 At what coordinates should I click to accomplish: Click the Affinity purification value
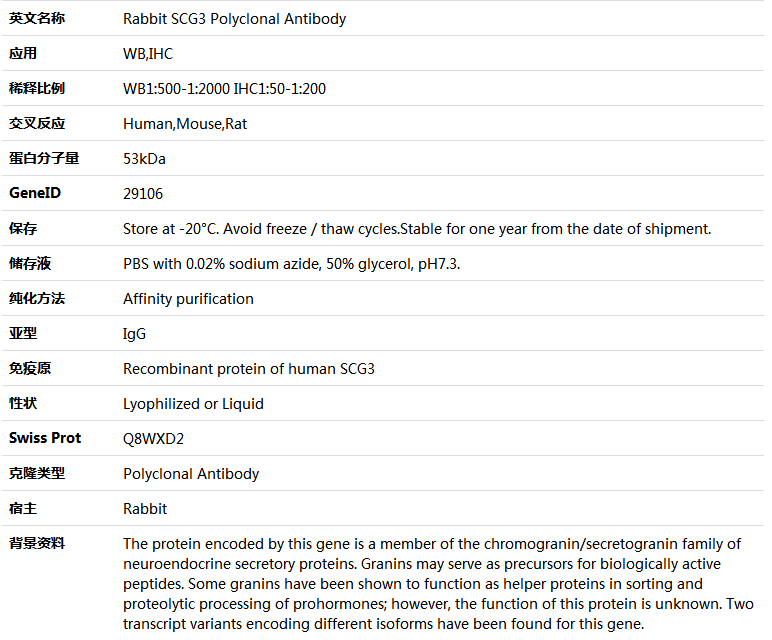pyautogui.click(x=188, y=299)
